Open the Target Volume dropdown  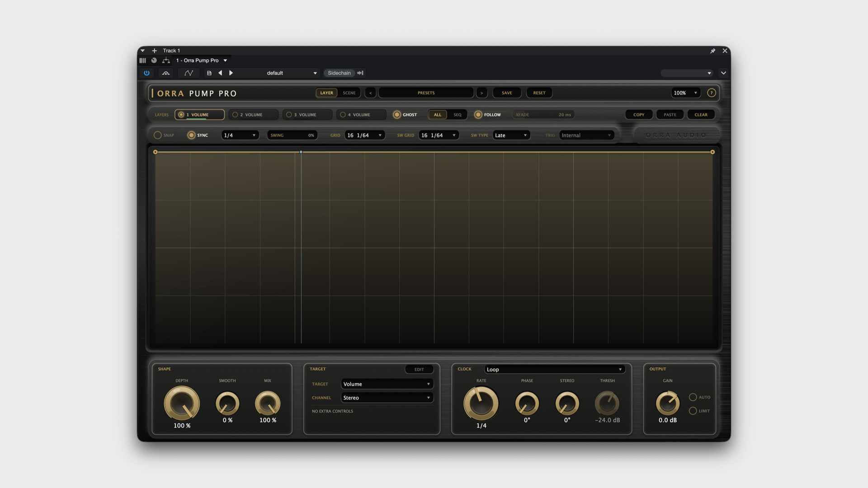pyautogui.click(x=387, y=384)
